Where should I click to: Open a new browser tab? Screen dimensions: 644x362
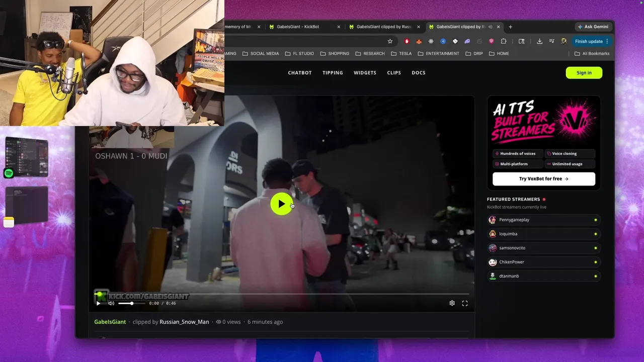click(510, 27)
